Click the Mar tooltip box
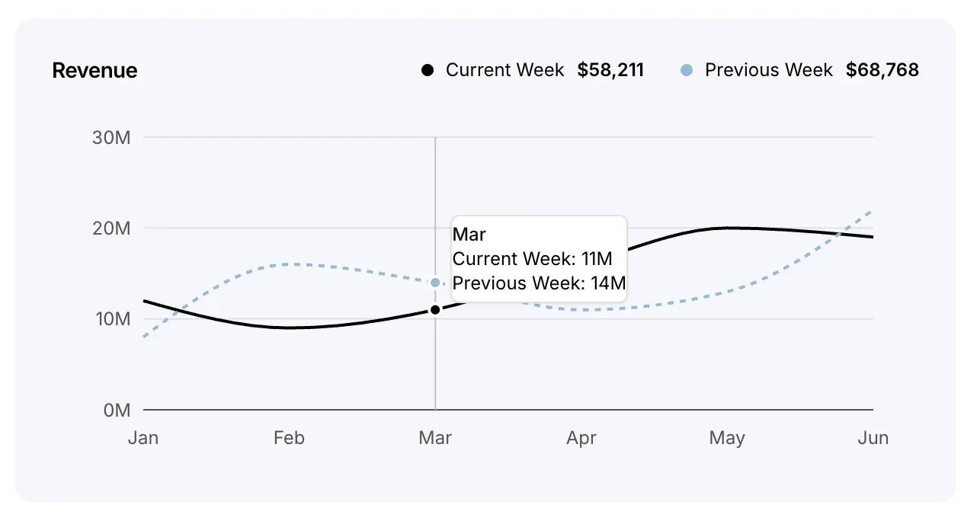 (x=539, y=259)
